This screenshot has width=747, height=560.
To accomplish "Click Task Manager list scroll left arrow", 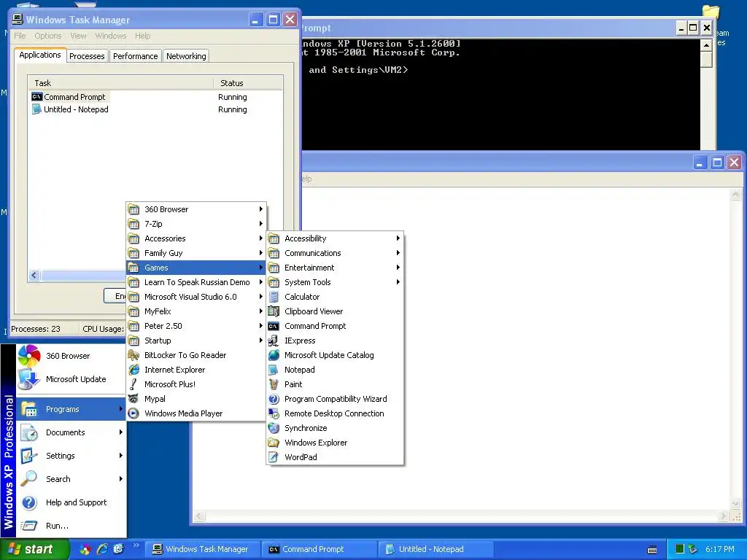I will [34, 275].
